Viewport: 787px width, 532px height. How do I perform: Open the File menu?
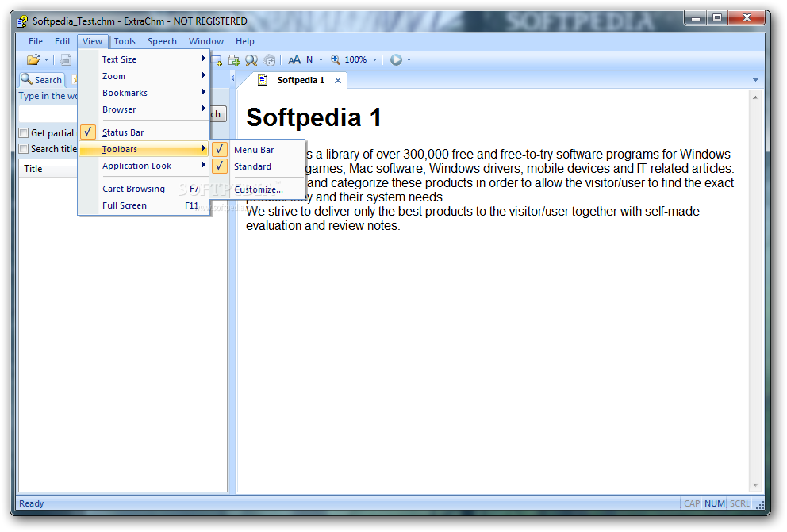click(x=36, y=41)
